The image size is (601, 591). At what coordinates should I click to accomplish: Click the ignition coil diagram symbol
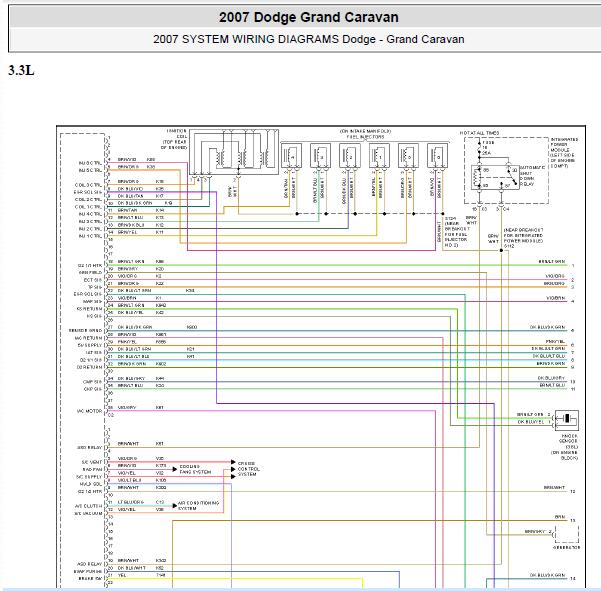pos(234,152)
